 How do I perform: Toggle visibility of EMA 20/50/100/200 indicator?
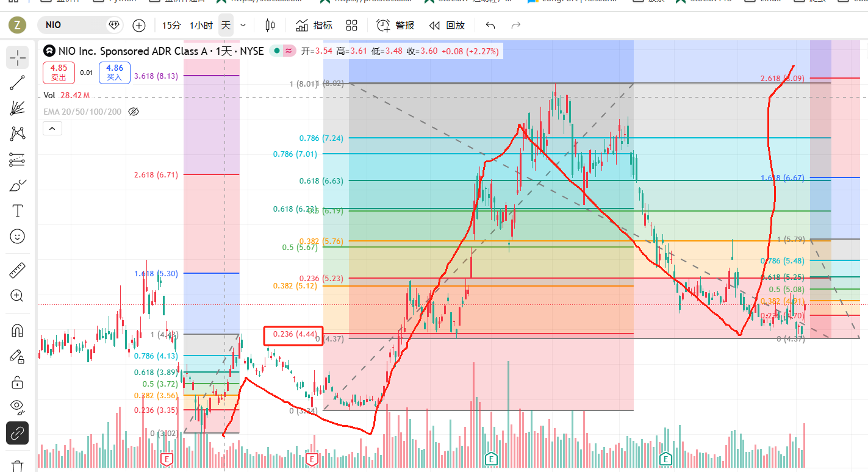pyautogui.click(x=134, y=112)
